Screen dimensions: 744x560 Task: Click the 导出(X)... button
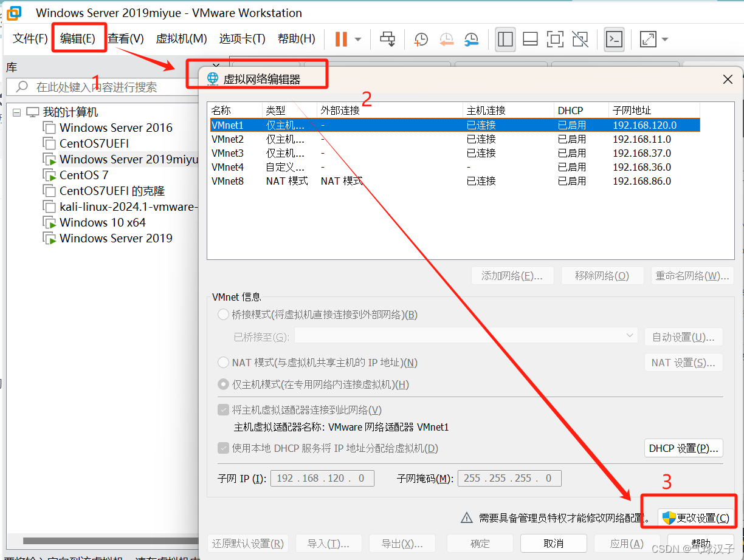click(x=402, y=543)
